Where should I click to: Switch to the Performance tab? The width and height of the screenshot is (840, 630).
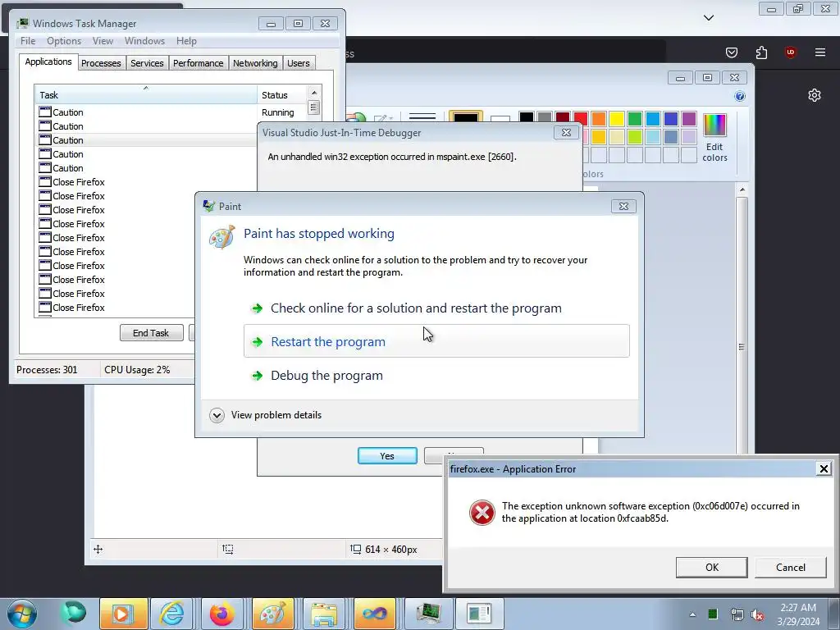[199, 63]
